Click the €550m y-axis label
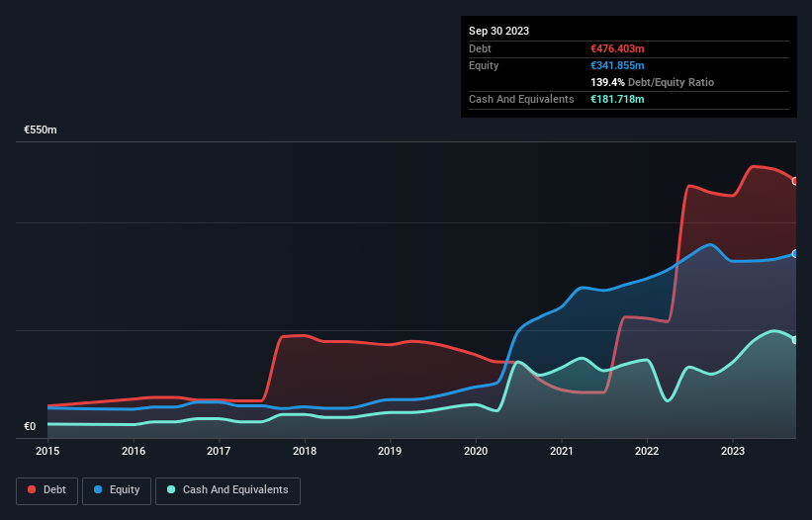 point(41,130)
